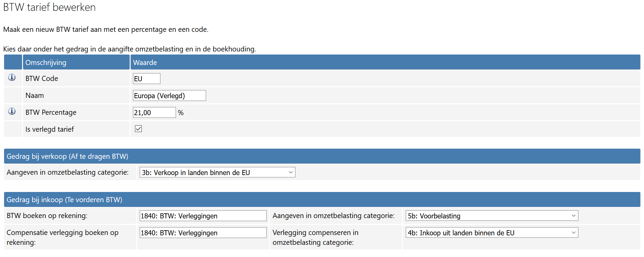Select the 'Compensatie verlegging' account input field

pyautogui.click(x=203, y=233)
